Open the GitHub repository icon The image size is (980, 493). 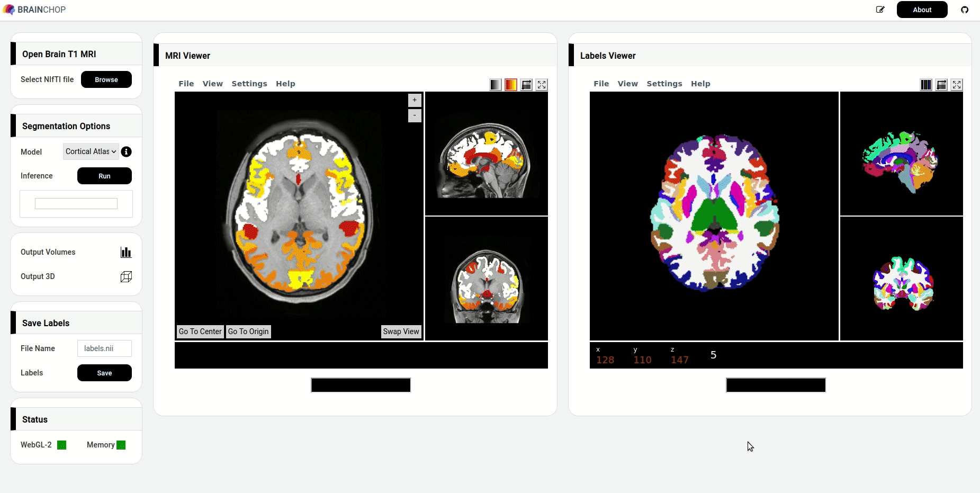coord(965,10)
